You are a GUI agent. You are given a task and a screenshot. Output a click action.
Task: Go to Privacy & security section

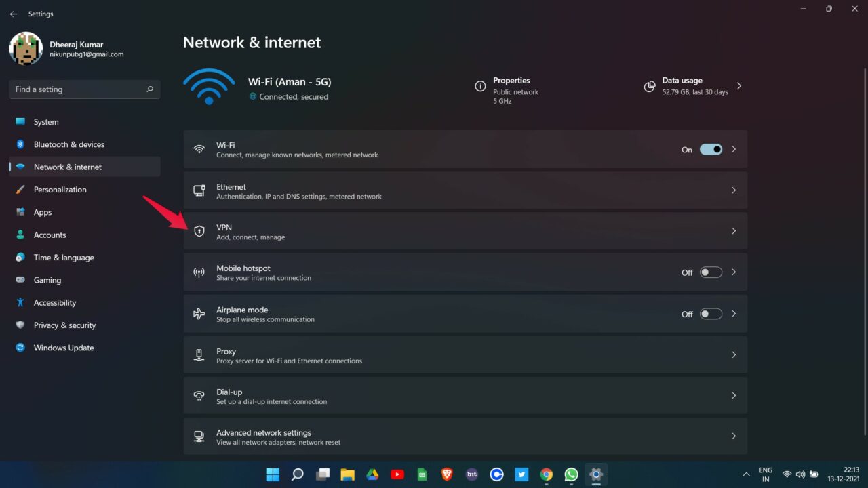coord(64,325)
